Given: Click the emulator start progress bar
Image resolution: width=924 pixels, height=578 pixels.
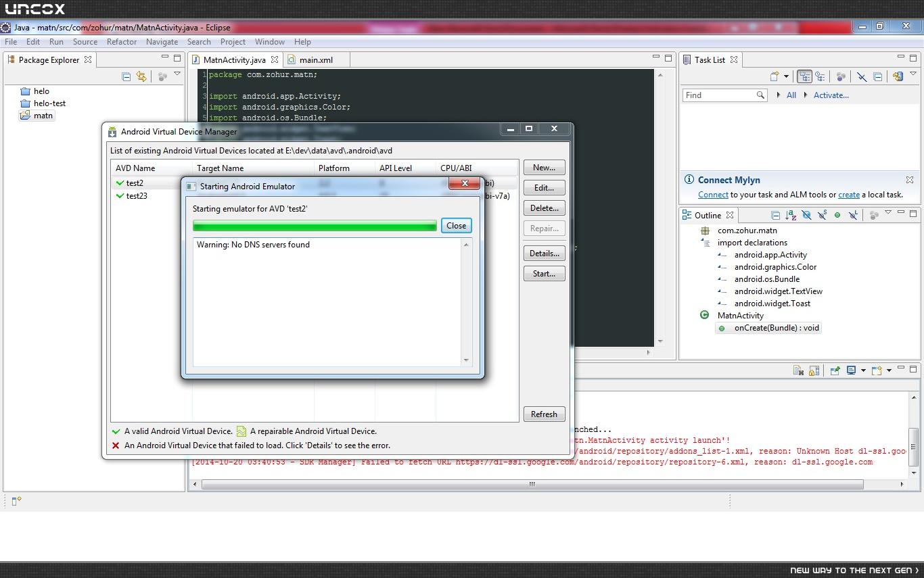Looking at the screenshot, I should pos(315,226).
